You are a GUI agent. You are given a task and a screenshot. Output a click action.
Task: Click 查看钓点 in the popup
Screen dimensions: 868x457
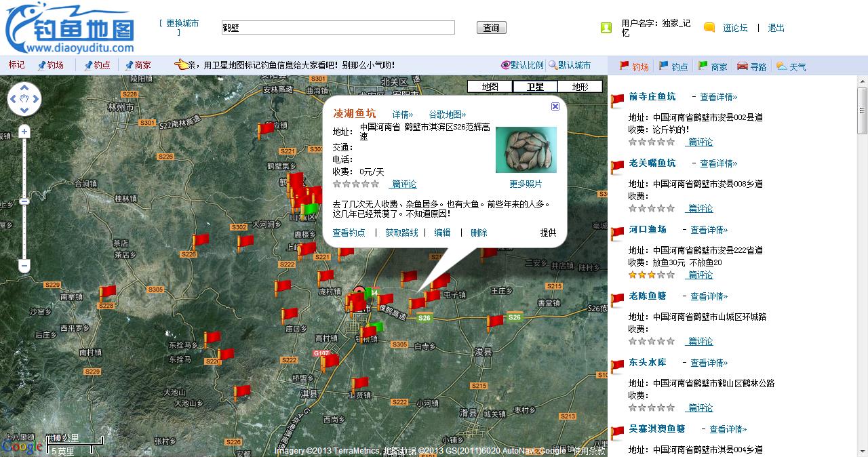coord(349,233)
